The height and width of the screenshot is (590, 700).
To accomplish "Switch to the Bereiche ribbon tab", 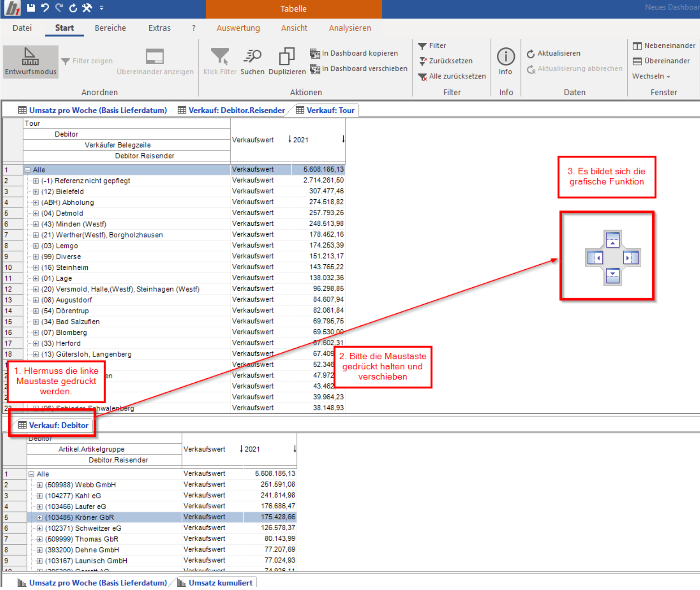I will point(110,28).
